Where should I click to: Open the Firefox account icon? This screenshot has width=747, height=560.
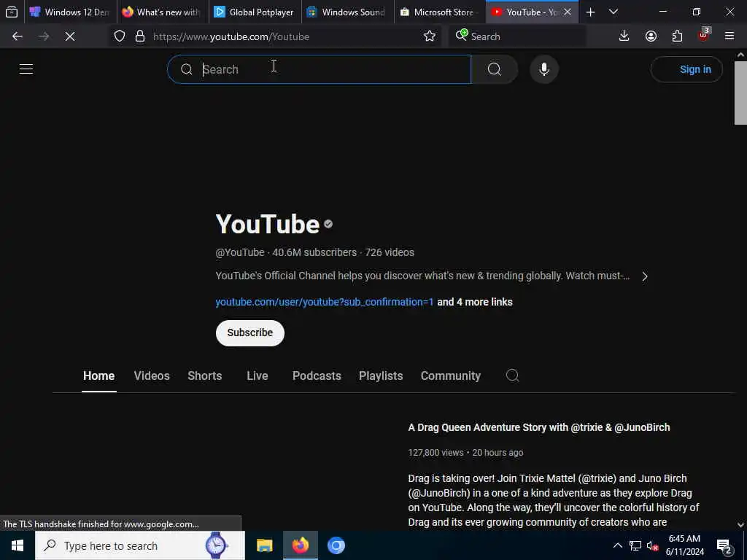tap(651, 36)
